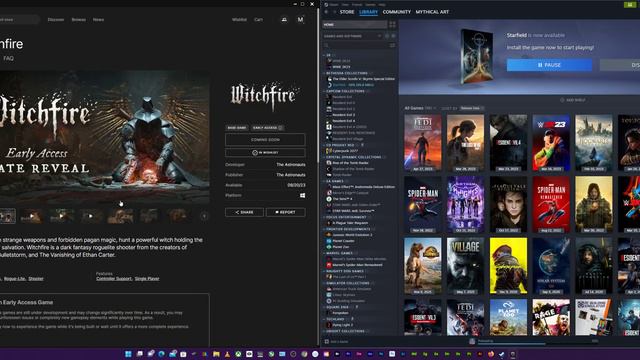Image resolution: width=640 pixels, height=360 pixels.
Task: Report Witchfire using the Report button
Action: (x=286, y=212)
